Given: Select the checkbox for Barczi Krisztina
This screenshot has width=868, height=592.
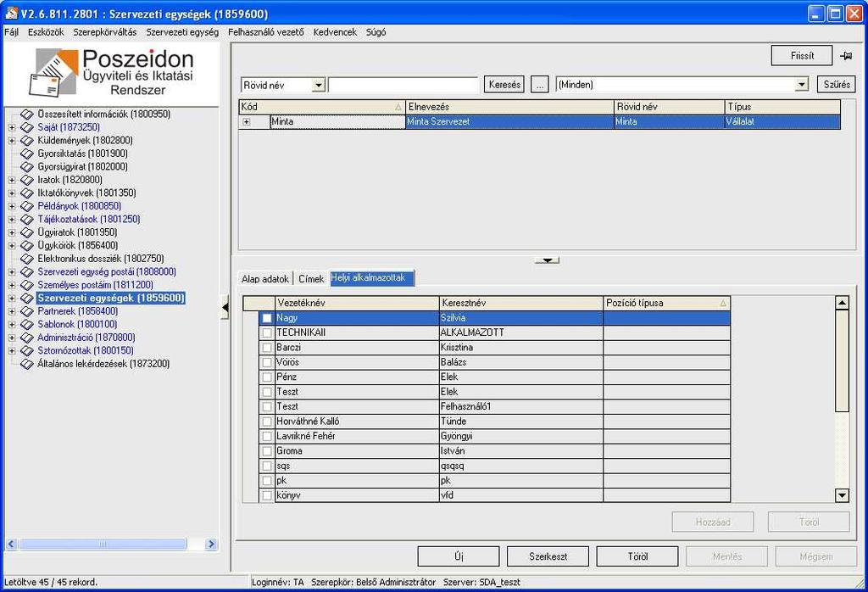Looking at the screenshot, I should [x=267, y=348].
